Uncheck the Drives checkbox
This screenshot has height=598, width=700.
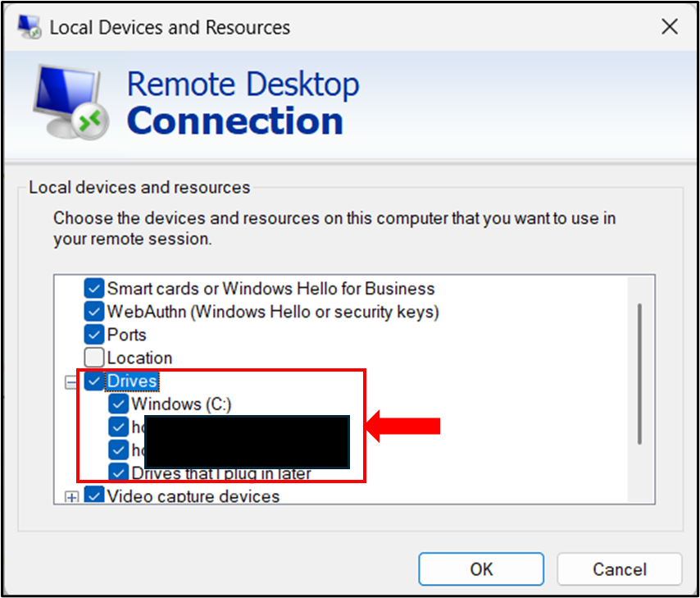tap(93, 380)
